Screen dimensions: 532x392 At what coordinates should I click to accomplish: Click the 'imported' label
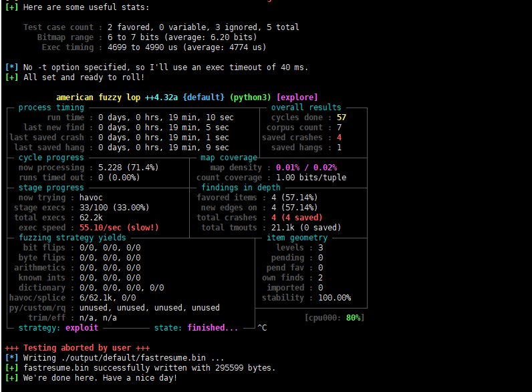285,288
